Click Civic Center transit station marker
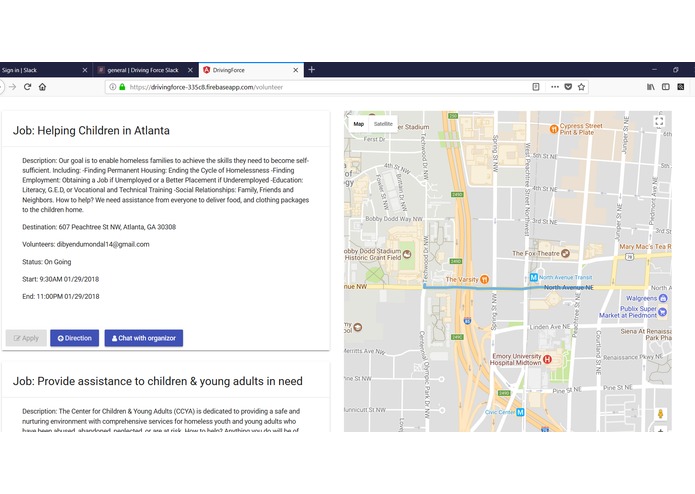This screenshot has height=494, width=695. 520,412
